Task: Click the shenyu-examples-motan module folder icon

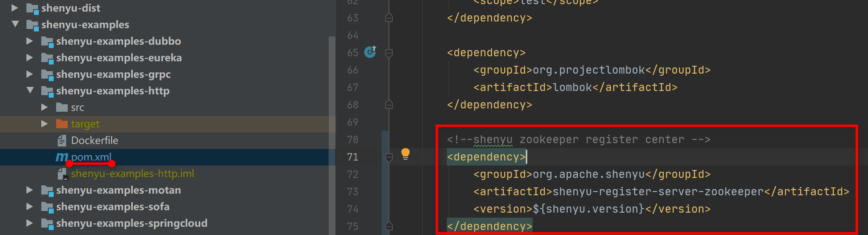Action: point(47,190)
